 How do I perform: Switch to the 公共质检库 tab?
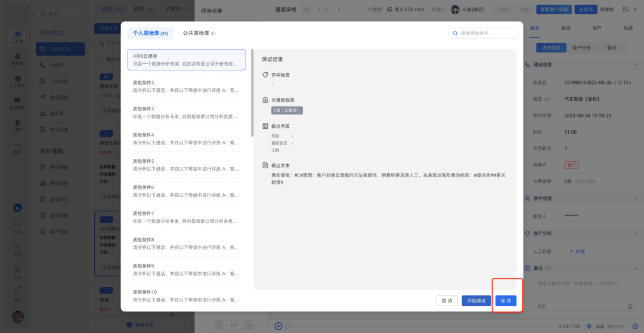coord(199,33)
